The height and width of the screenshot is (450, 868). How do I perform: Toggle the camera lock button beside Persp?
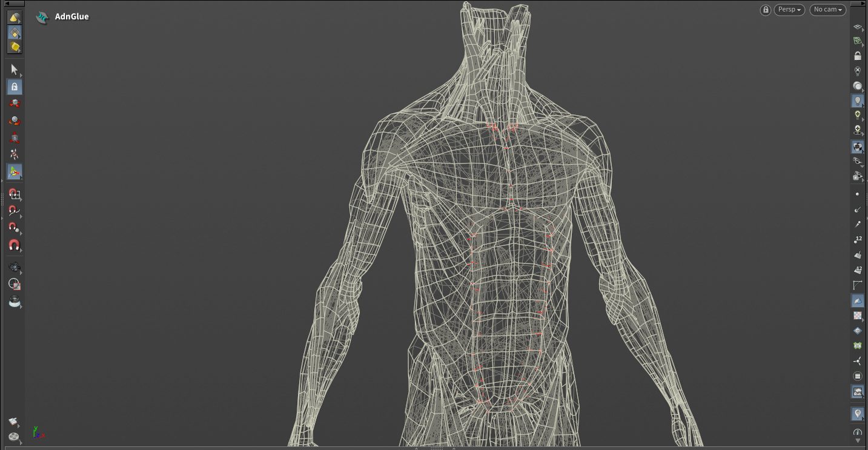tap(766, 10)
